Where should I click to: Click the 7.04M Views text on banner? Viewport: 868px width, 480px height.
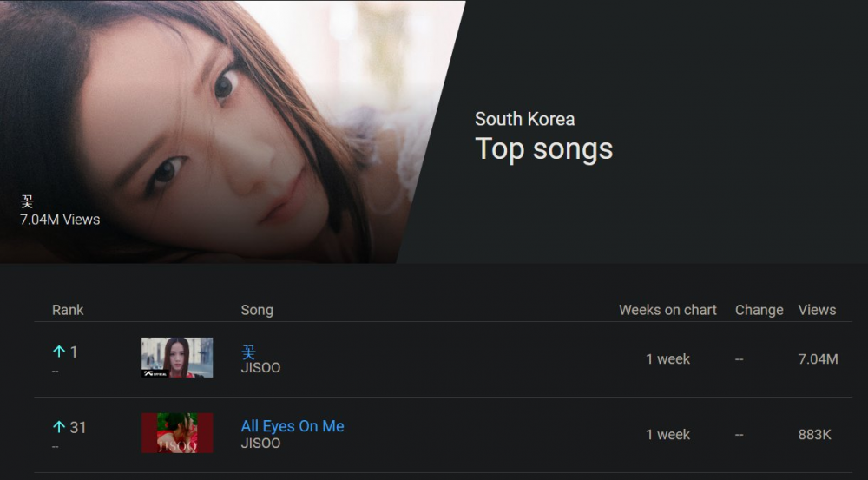click(61, 220)
